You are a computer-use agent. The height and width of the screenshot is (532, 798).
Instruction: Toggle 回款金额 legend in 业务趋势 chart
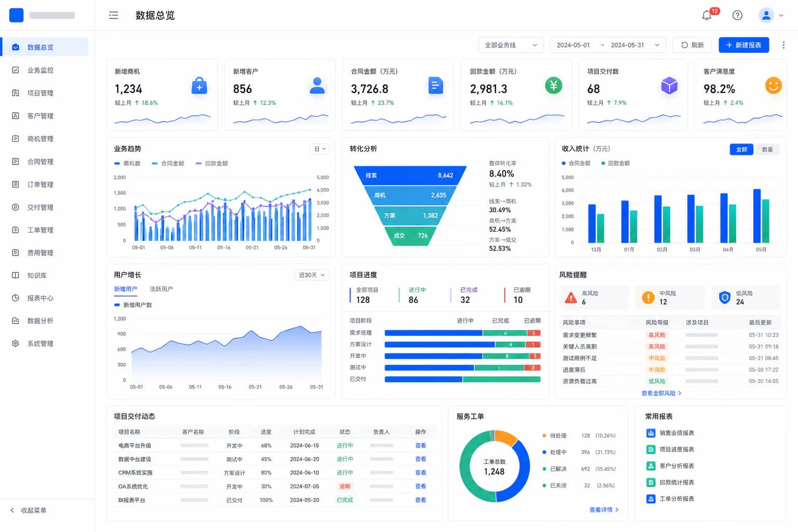click(212, 163)
